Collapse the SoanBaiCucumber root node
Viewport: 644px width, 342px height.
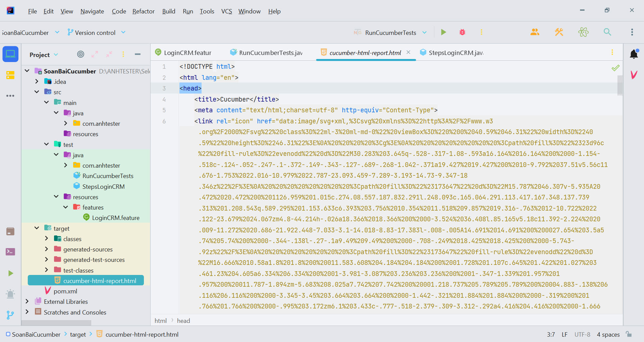(27, 71)
